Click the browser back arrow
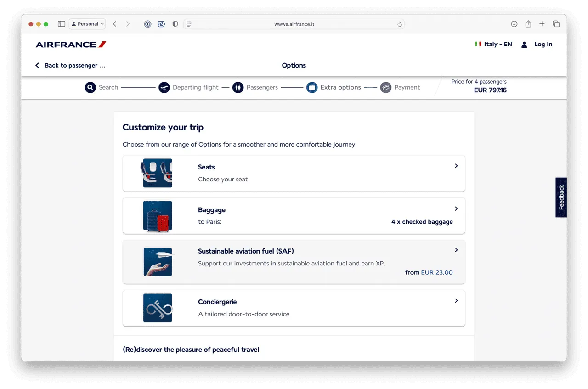 tap(115, 24)
